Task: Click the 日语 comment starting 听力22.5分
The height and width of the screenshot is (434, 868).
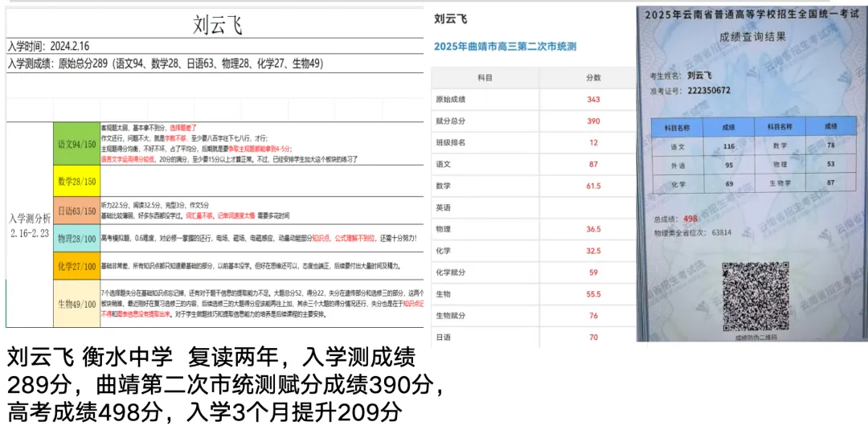Action: (261, 211)
